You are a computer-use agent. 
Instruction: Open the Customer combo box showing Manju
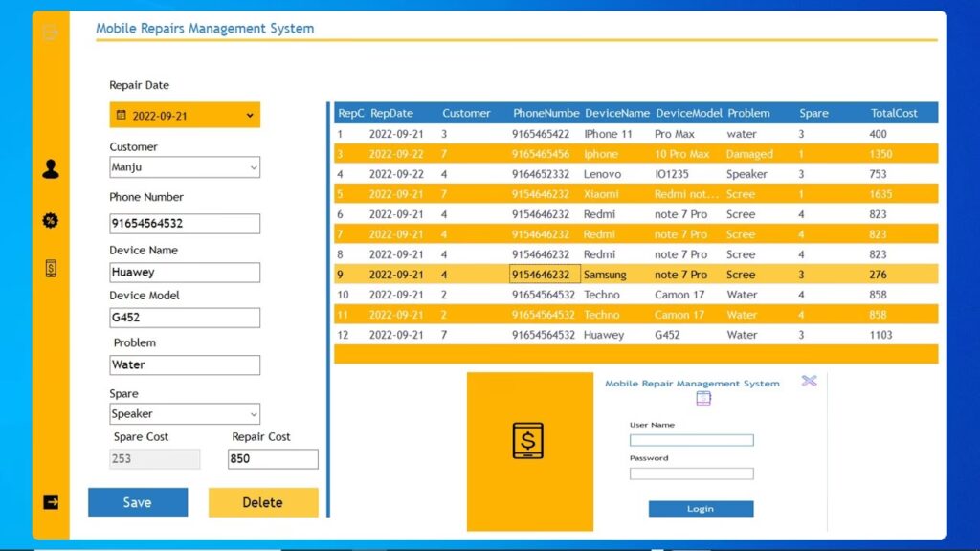[x=185, y=167]
